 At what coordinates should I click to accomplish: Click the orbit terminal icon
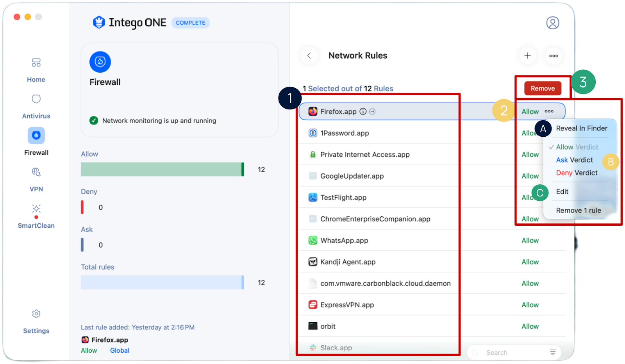coord(313,326)
